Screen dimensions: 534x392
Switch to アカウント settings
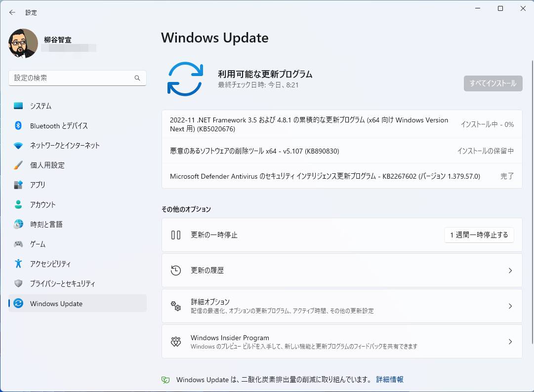click(77, 204)
